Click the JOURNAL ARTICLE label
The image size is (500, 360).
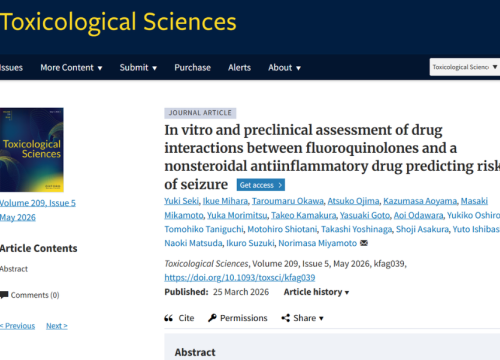[x=200, y=113]
